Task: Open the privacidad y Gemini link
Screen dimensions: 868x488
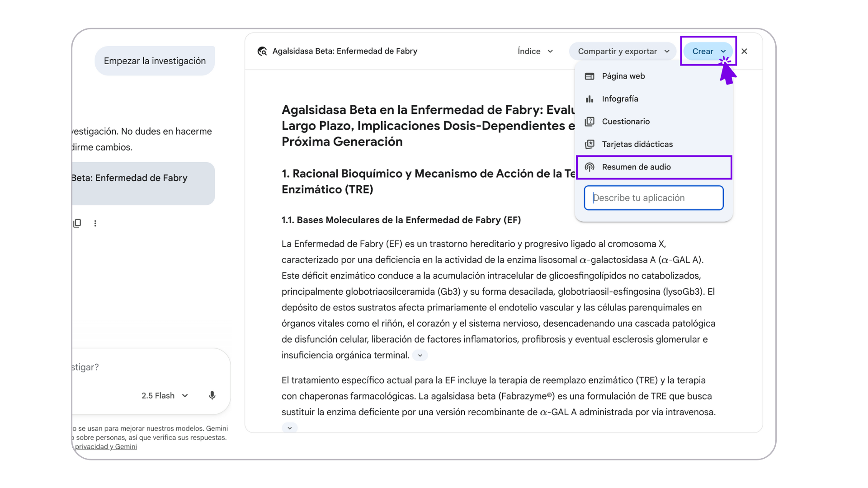Action: click(106, 447)
